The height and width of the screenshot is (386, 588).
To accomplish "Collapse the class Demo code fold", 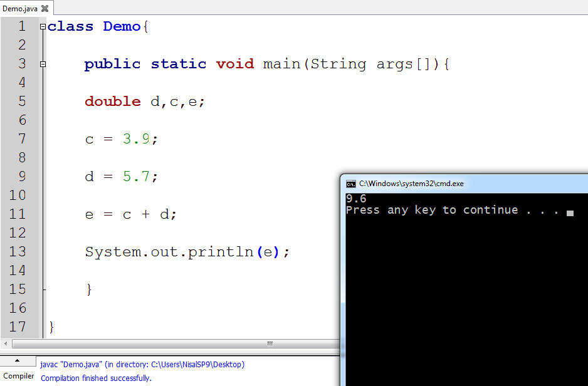I will click(x=42, y=28).
